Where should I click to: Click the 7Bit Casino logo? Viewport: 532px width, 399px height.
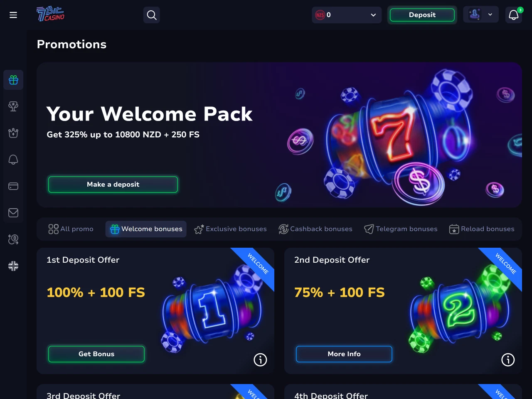coord(50,14)
